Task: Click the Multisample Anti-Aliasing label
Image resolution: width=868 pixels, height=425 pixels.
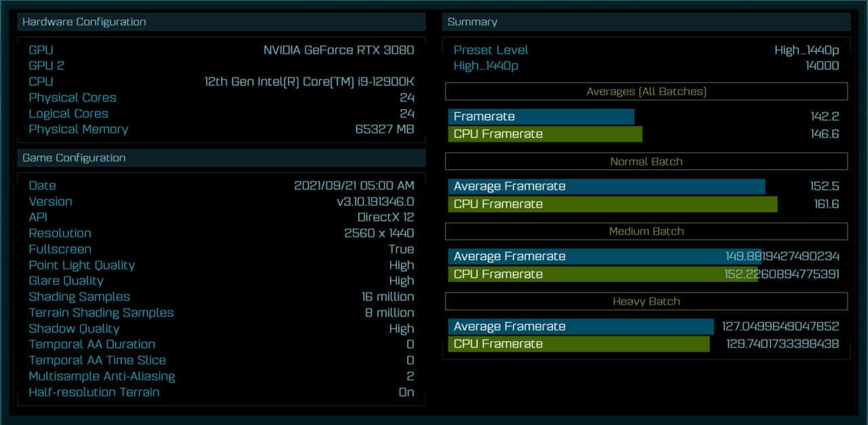Action: tap(102, 376)
